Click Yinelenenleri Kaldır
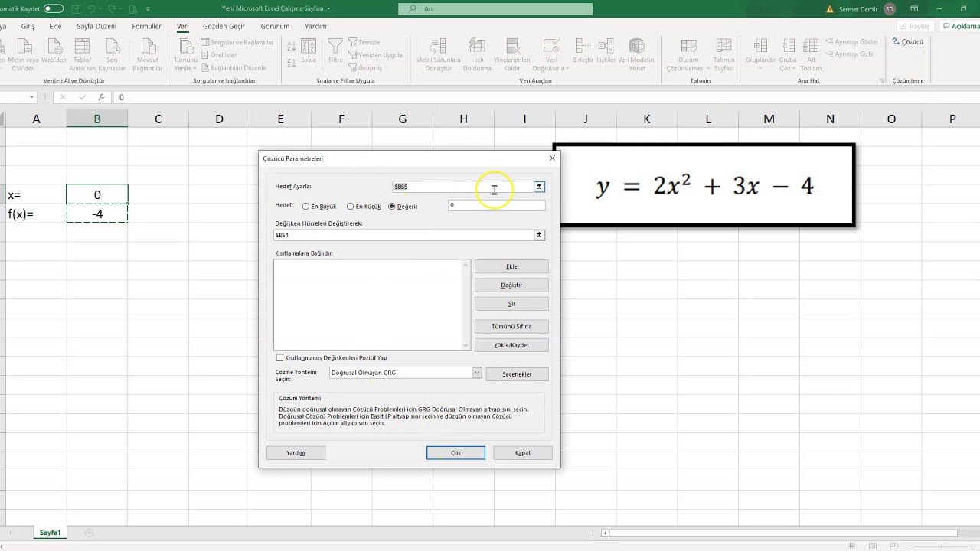This screenshot has width=980, height=551. coord(512,55)
